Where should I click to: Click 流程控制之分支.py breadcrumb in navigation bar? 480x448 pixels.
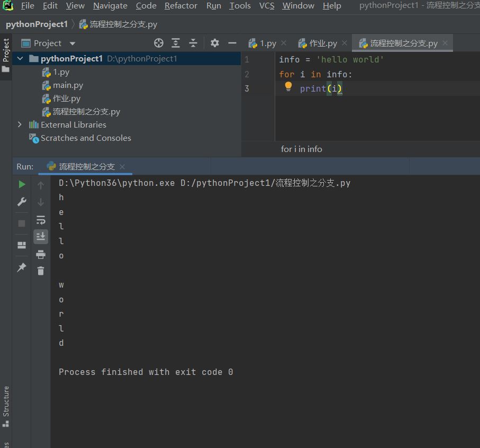118,24
